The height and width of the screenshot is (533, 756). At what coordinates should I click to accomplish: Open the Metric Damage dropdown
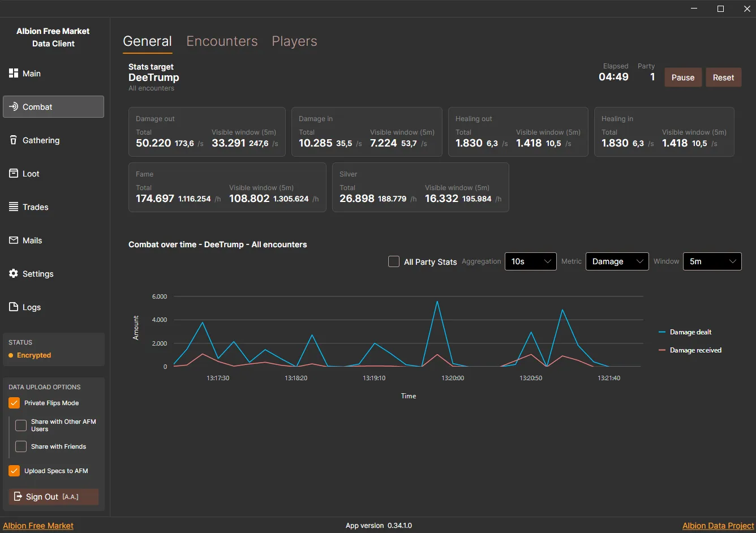[617, 261]
